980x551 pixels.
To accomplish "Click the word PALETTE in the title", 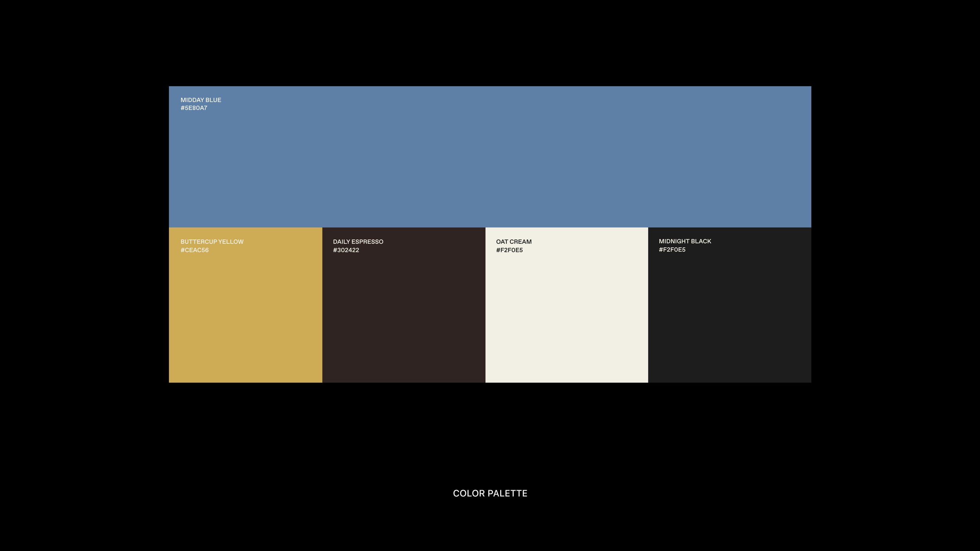I will click(507, 493).
